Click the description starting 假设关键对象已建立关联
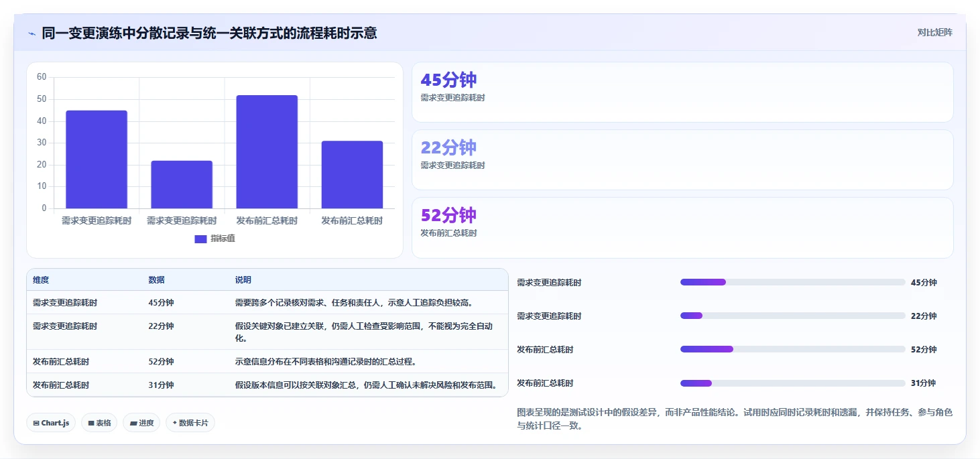 pos(364,332)
